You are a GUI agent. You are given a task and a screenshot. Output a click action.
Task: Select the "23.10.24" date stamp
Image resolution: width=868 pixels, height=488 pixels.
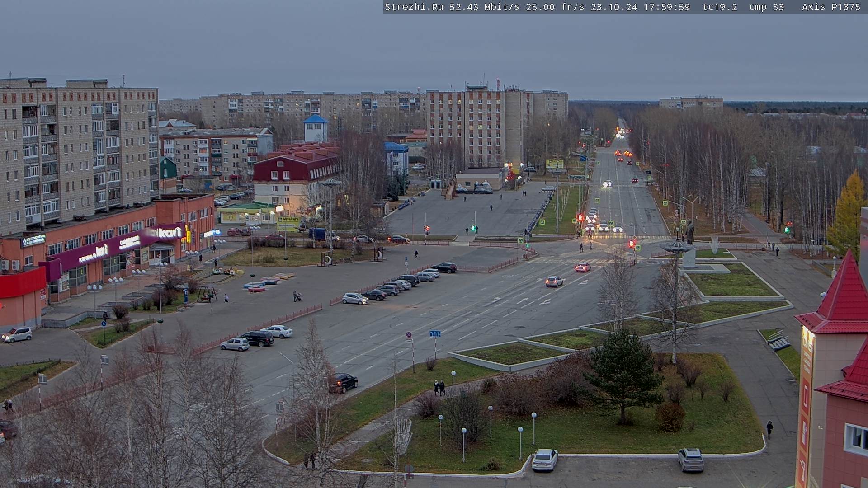tap(614, 7)
